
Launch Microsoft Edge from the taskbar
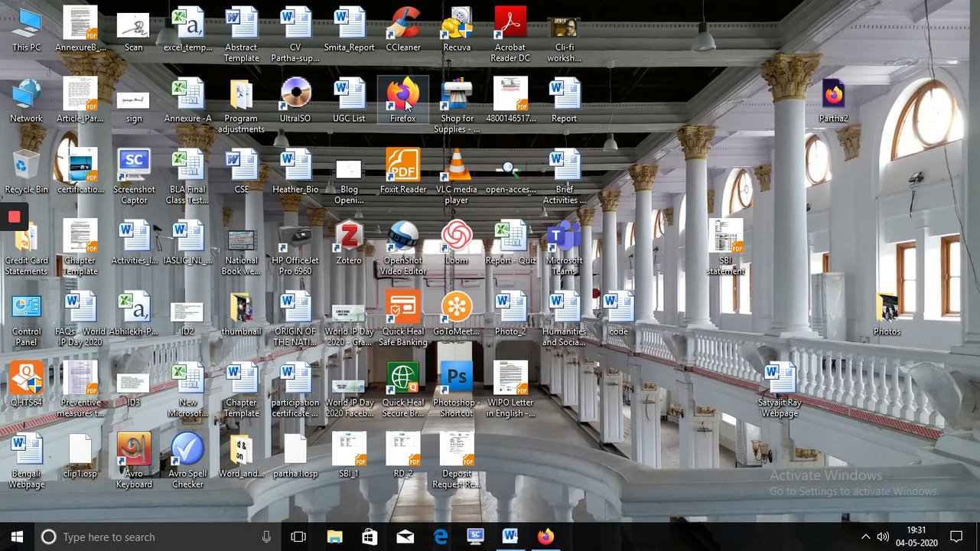[440, 537]
